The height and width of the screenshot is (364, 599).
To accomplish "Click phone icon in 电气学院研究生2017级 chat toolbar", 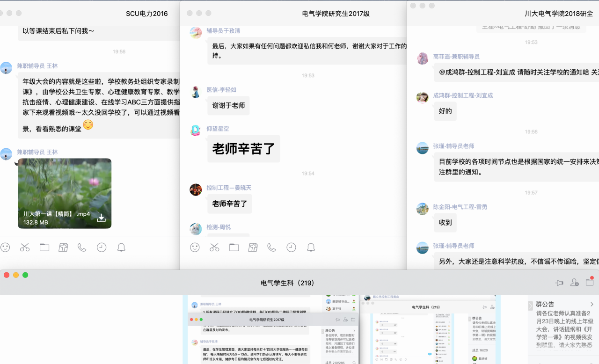I will click(271, 248).
